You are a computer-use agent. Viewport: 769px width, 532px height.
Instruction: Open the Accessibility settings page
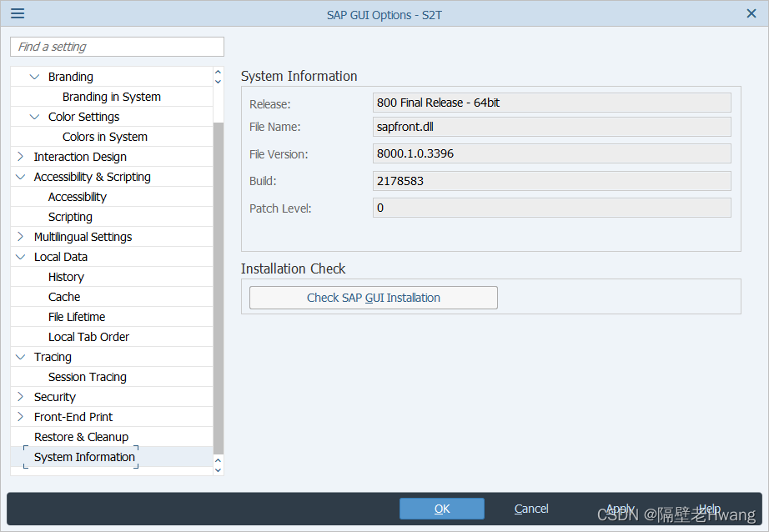pos(77,197)
